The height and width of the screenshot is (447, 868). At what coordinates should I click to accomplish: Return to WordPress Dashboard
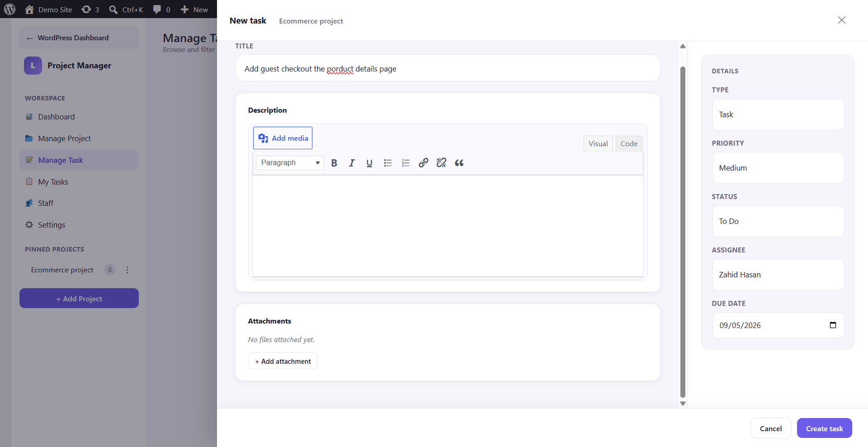[x=79, y=38]
